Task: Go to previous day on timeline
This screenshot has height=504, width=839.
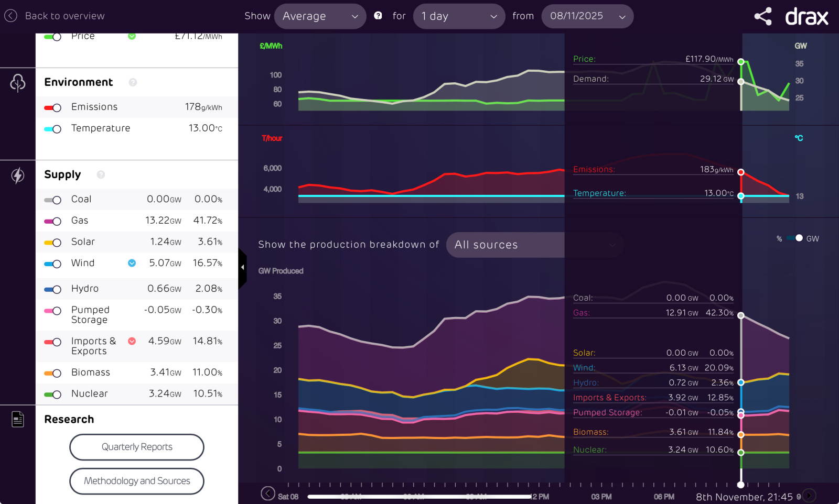Action: tap(268, 494)
